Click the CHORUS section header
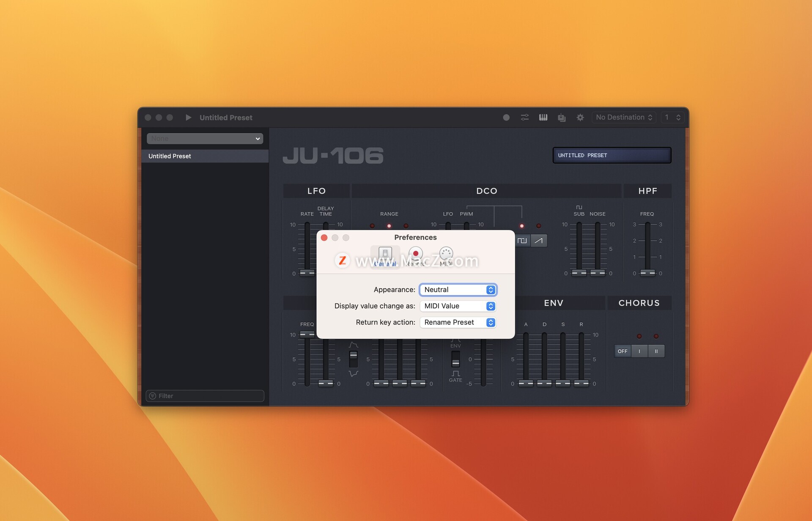Image resolution: width=812 pixels, height=521 pixels. pos(639,303)
